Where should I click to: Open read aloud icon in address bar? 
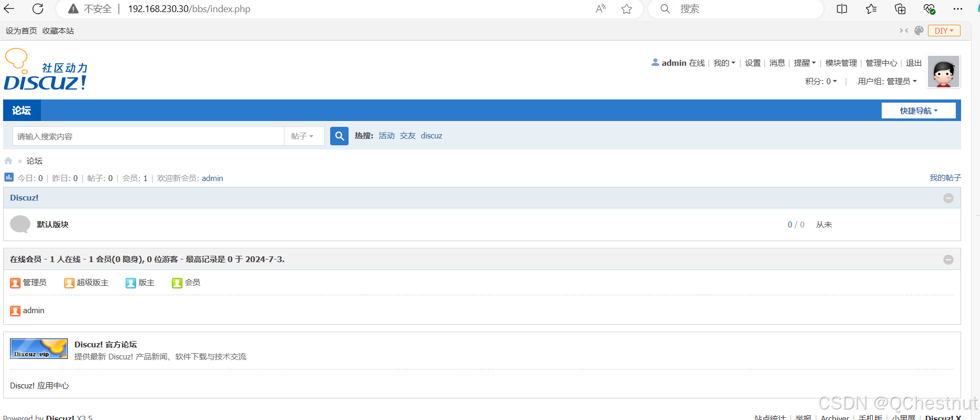click(600, 8)
